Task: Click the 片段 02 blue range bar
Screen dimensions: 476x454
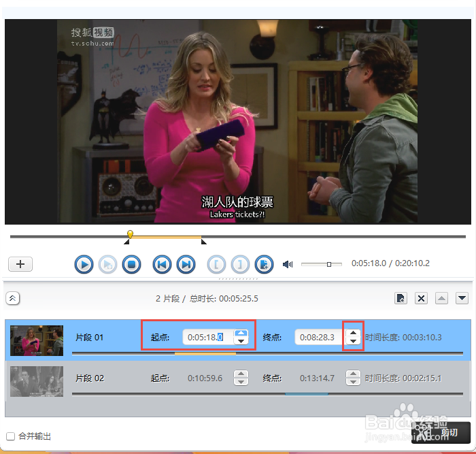Action: click(307, 394)
